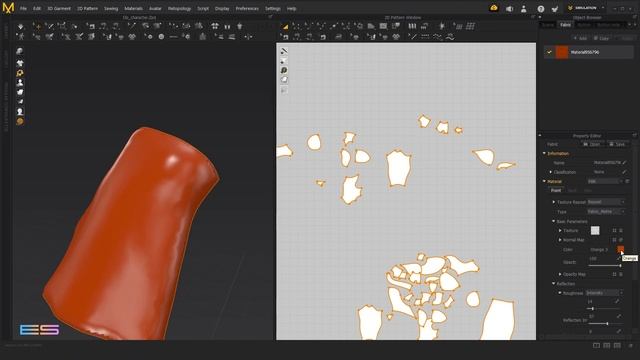Click the pause-shaped icon in 3D toolbar
Image resolution: width=640 pixels, height=360 pixels.
point(227,26)
